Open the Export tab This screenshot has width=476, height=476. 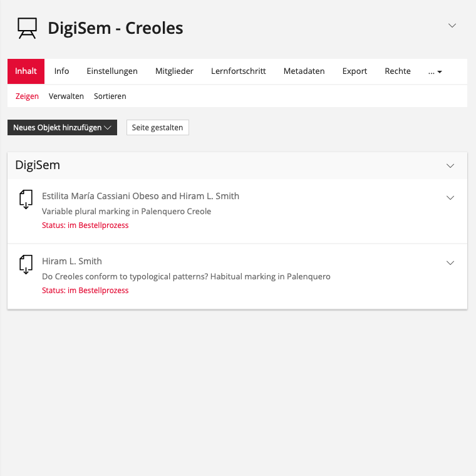pos(354,71)
